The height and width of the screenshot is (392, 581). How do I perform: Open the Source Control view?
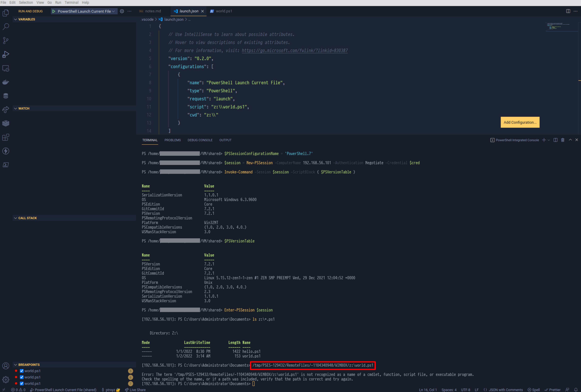[5, 40]
